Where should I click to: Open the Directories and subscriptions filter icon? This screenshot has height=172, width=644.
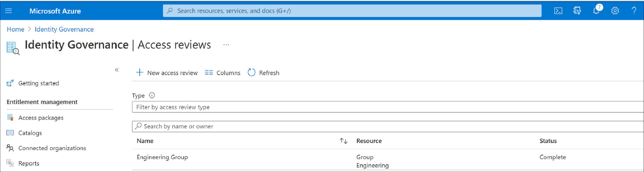pyautogui.click(x=577, y=11)
